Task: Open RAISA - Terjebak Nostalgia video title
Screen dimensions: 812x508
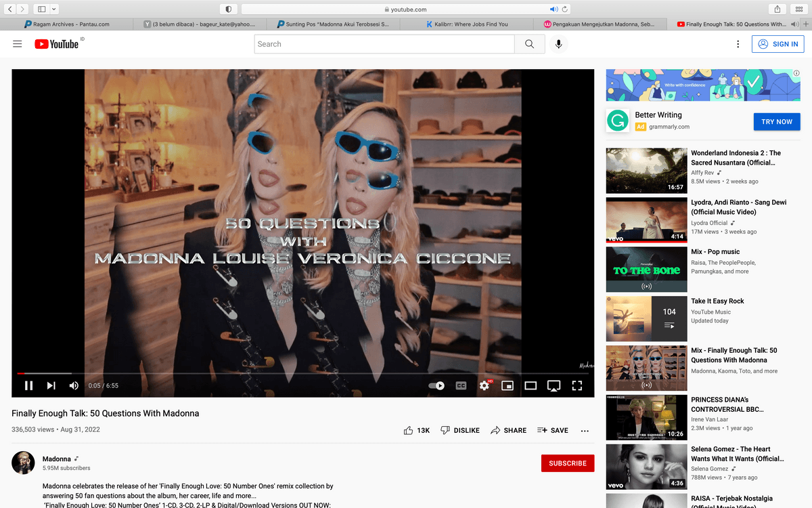Action: tap(731, 502)
